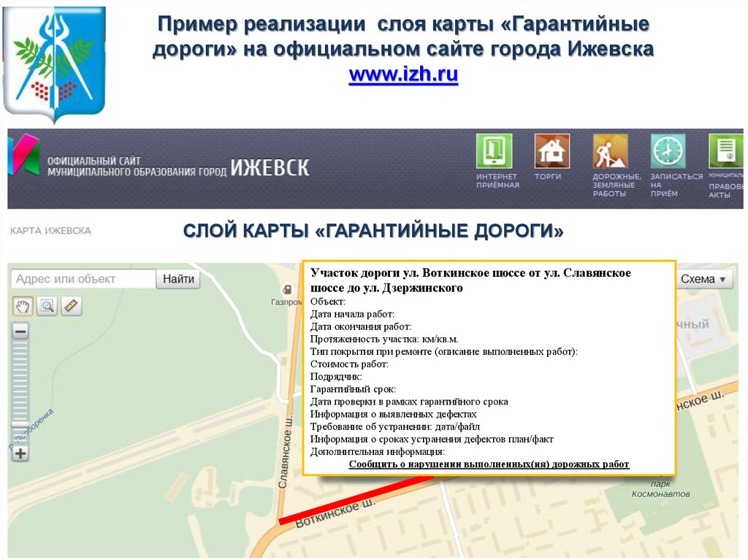Click the map zoom slider handle
Image resolution: width=748 pixels, height=560 pixels.
20,424
